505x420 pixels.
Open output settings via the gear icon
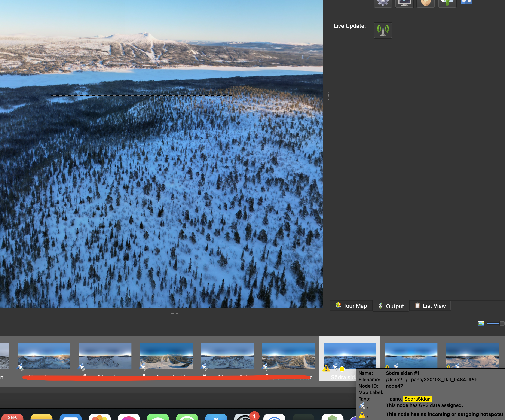tap(383, 3)
